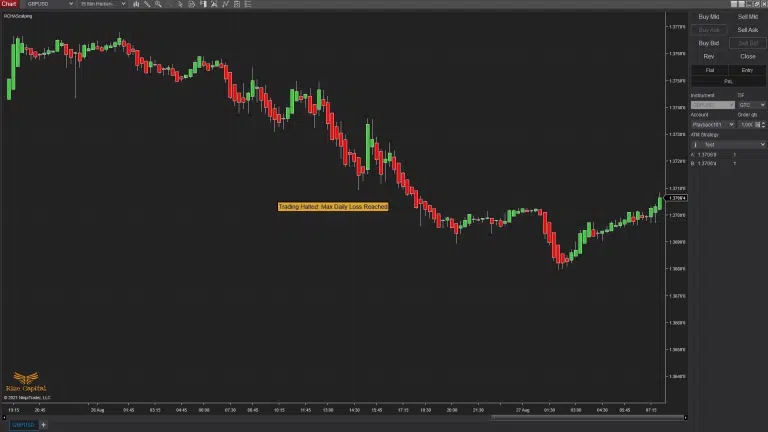Open the bar style chart icon
Image resolution: width=768 pixels, height=432 pixels.
135,4
